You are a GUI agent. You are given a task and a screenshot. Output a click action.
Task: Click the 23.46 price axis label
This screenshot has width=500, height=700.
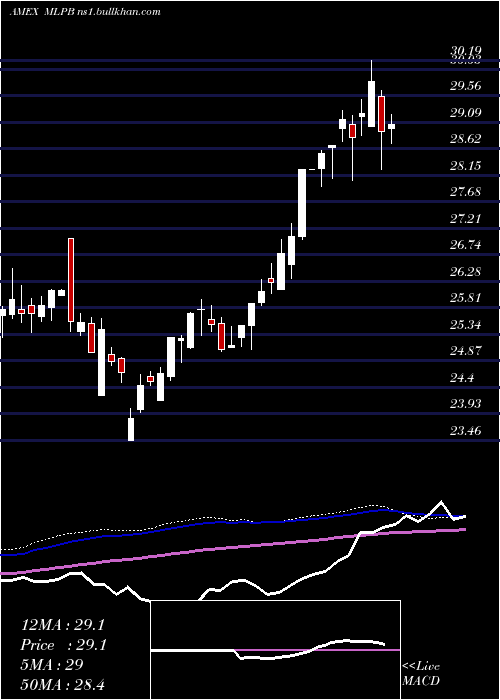(466, 431)
